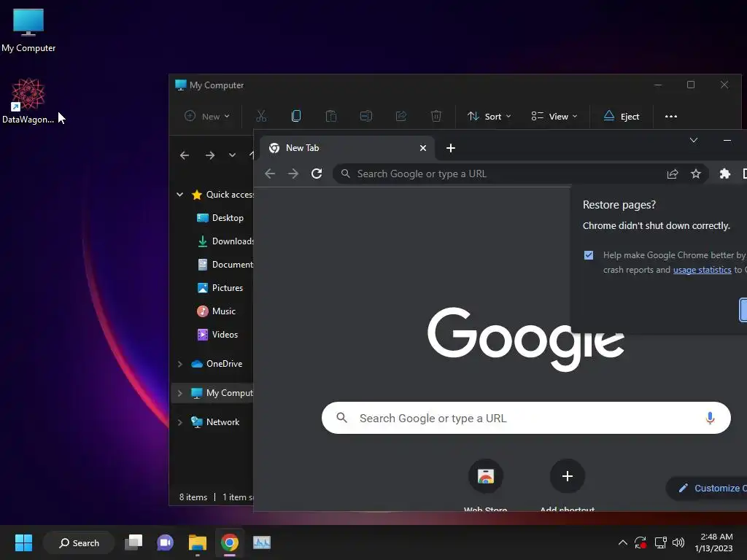
Task: Open the My Computer desktop icon
Action: tap(28, 31)
